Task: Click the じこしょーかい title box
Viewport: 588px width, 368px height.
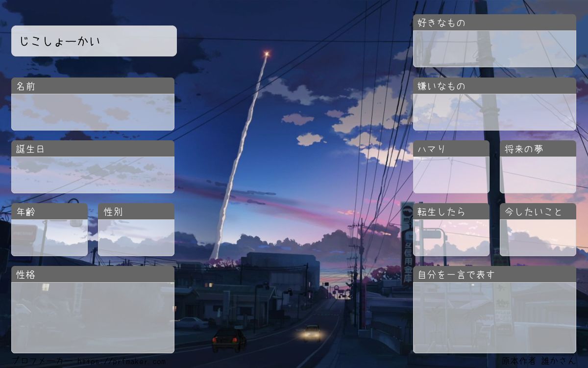Action: click(94, 41)
